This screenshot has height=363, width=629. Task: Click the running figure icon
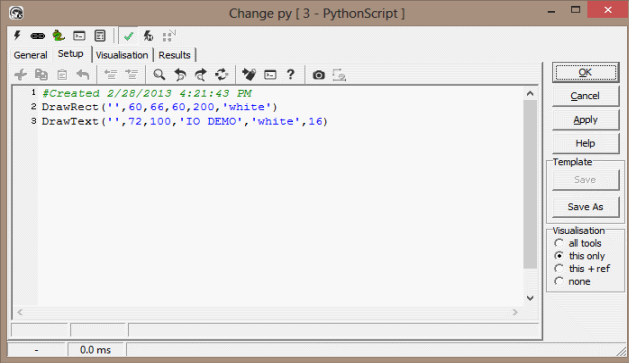[x=148, y=36]
